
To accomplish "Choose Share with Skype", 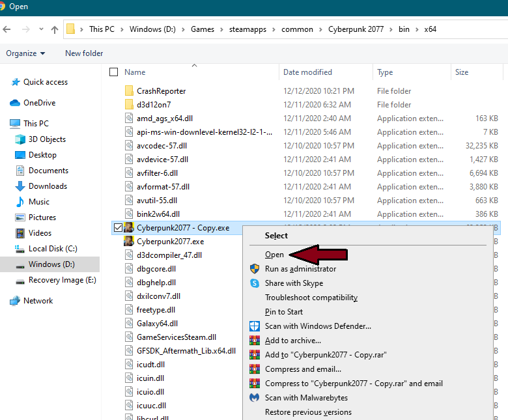I will pyautogui.click(x=294, y=283).
